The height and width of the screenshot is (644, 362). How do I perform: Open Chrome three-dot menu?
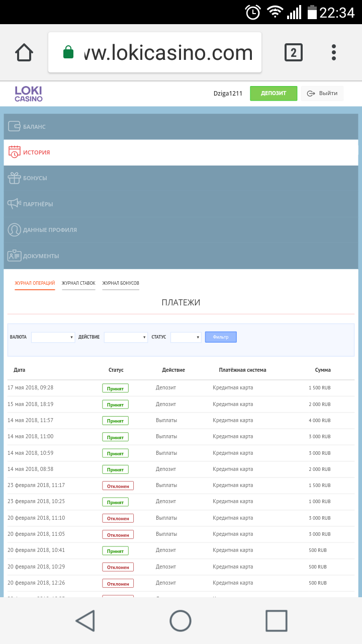(x=334, y=52)
